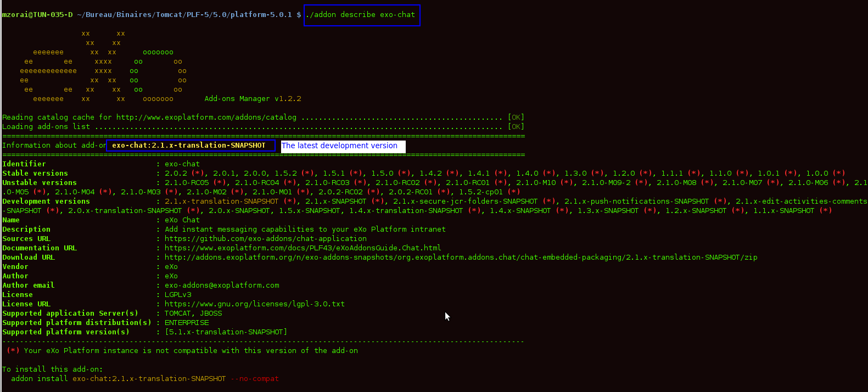The width and height of the screenshot is (868, 392).
Task: Click development version '1.1.x-SNAPSHOT'
Action: point(784,211)
